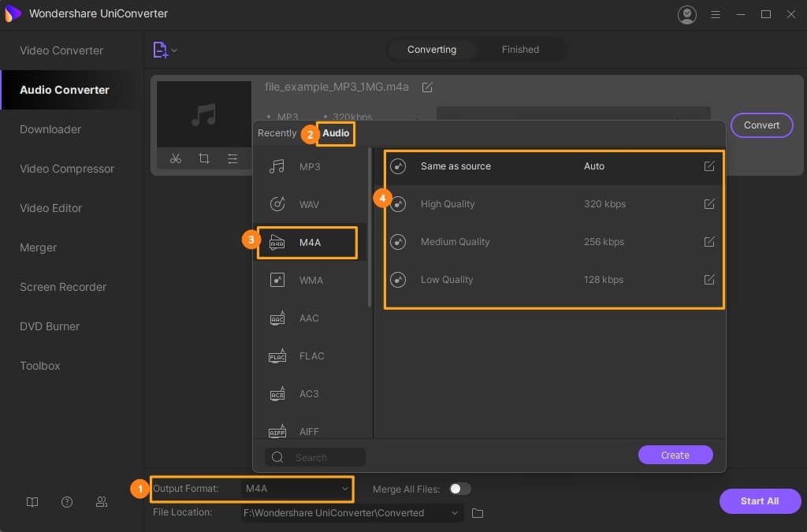Click the scissors trim icon
807x532 pixels.
coord(176,158)
